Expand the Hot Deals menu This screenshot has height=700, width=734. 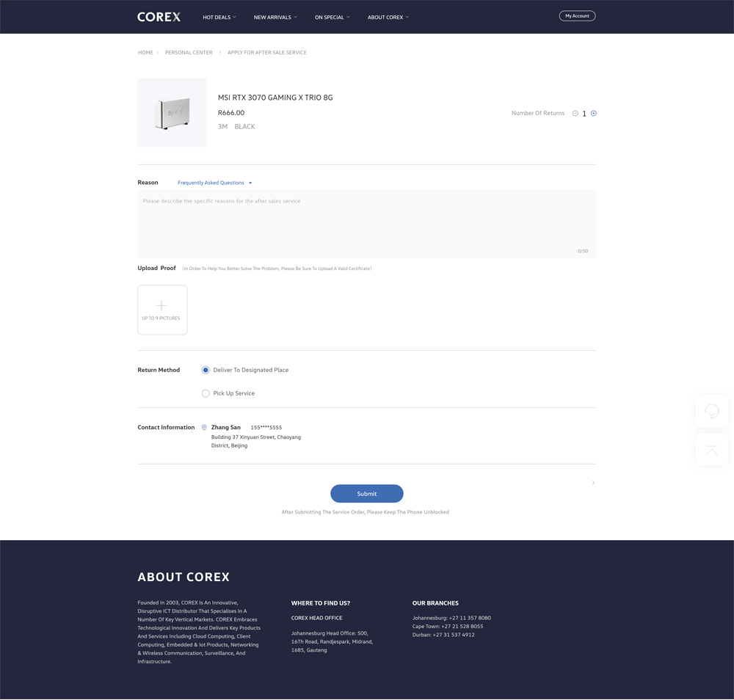point(219,18)
